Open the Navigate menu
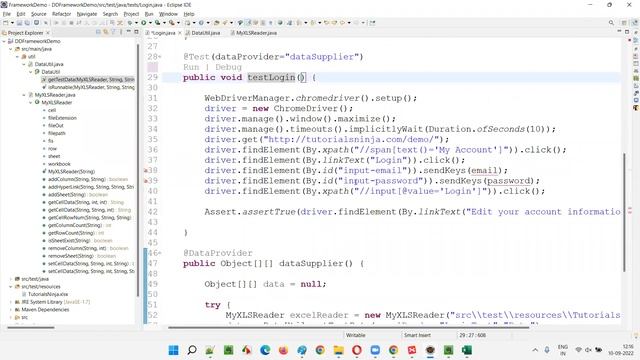This screenshot has height=360, width=640. (x=87, y=14)
